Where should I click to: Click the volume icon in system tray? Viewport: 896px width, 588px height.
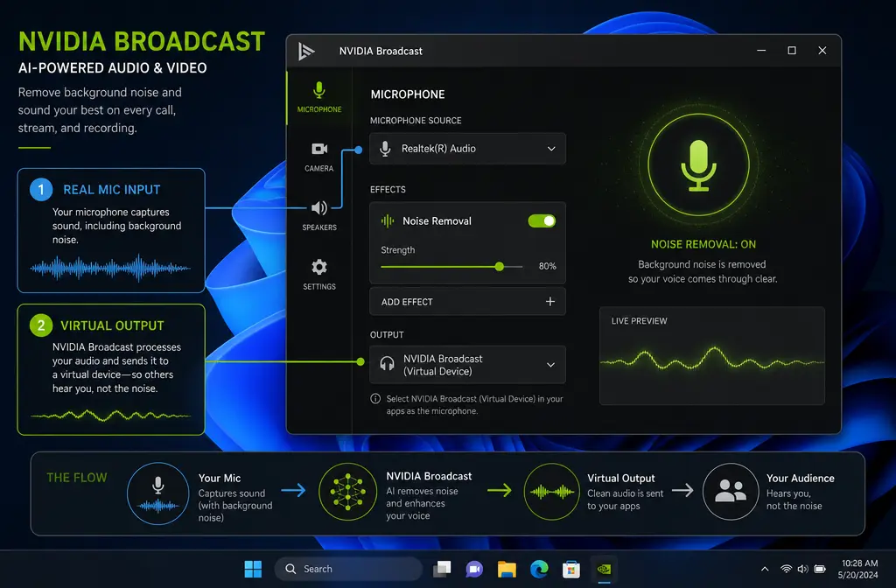click(803, 569)
